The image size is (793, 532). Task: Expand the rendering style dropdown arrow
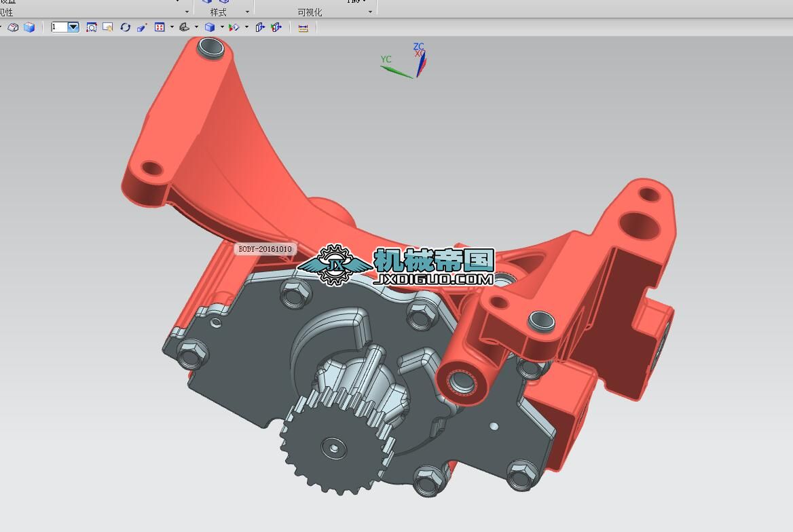[x=222, y=27]
